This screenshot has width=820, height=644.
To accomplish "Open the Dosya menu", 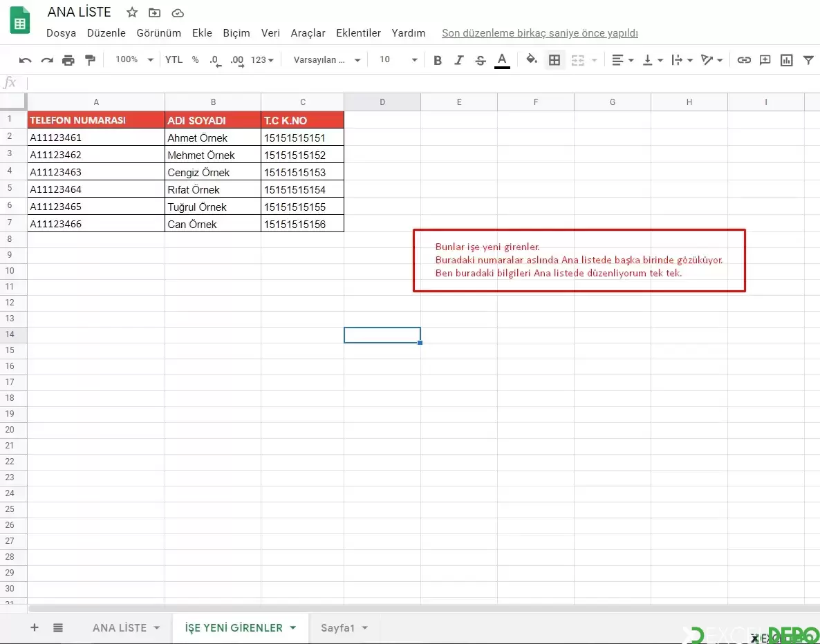I will (61, 33).
